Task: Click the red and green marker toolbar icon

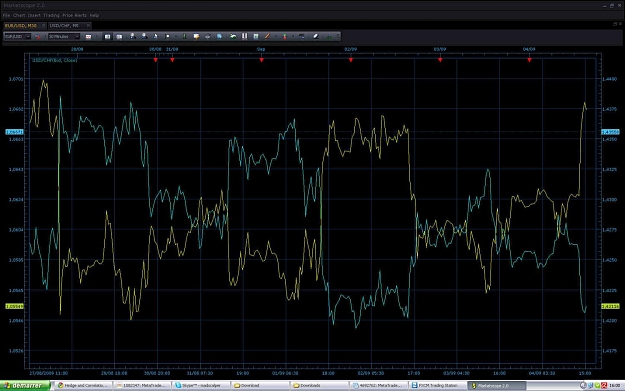Action: [285, 36]
